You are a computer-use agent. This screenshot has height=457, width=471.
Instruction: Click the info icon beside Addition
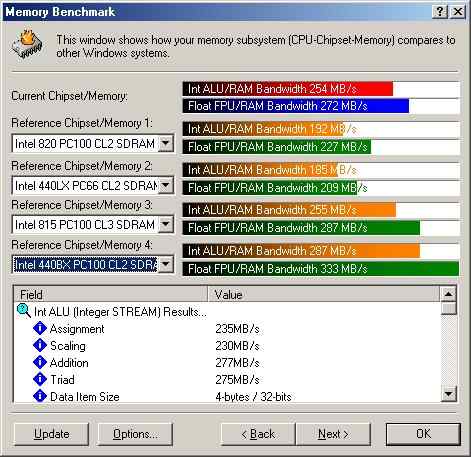(40, 362)
